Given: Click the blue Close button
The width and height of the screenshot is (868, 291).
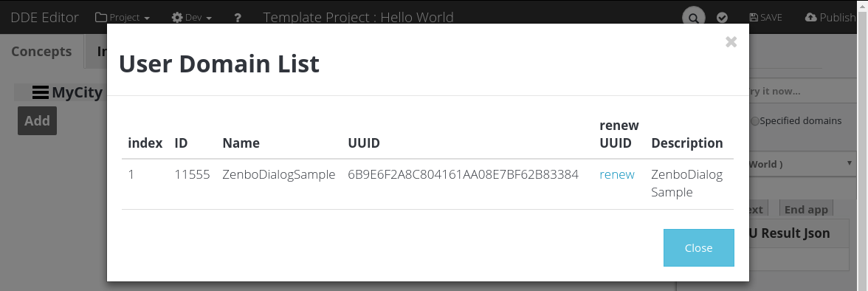Looking at the screenshot, I should tap(698, 247).
